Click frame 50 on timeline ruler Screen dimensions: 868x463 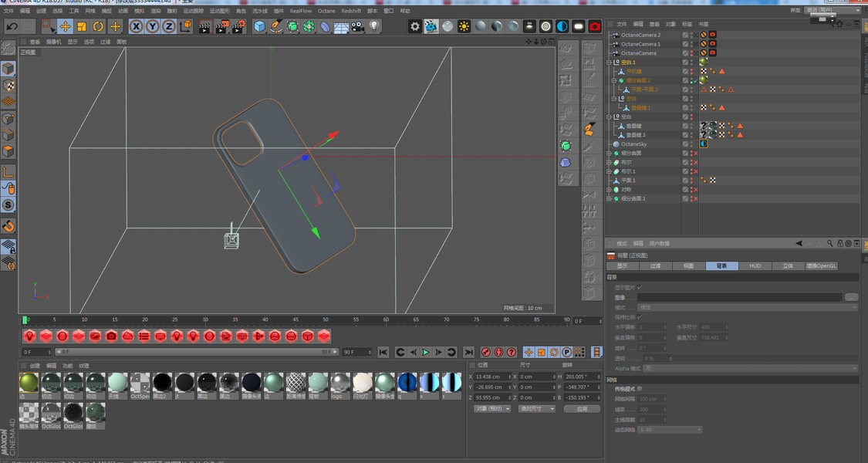[326, 320]
